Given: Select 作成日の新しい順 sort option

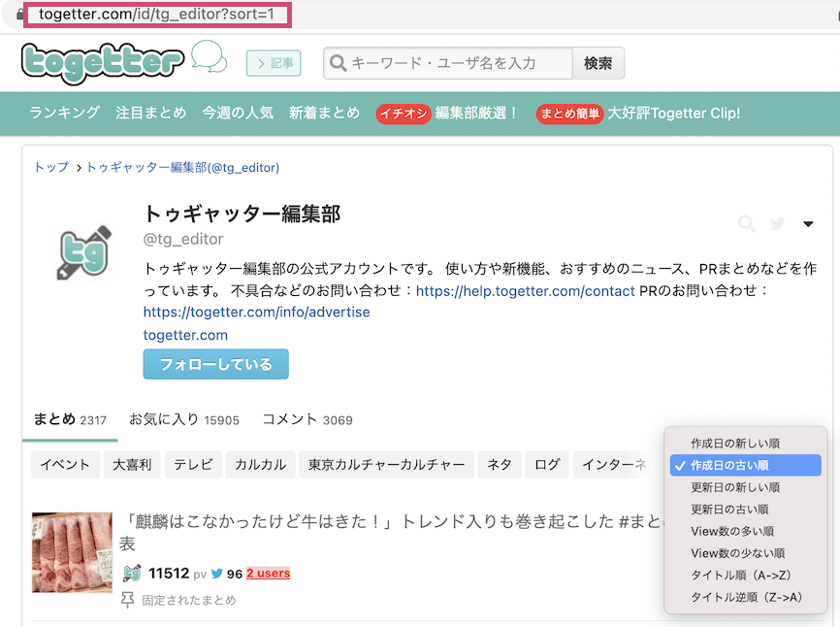Looking at the screenshot, I should tap(734, 444).
